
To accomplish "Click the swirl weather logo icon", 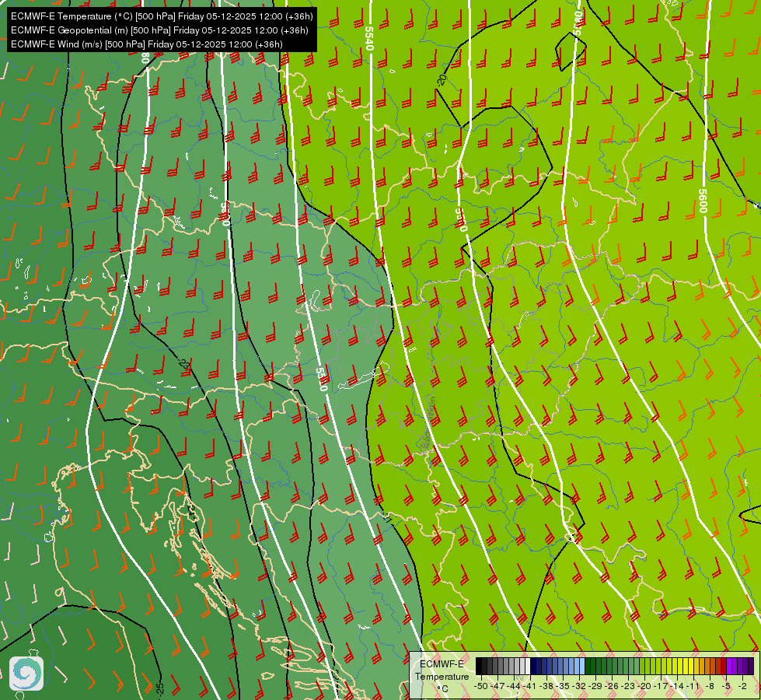I will click(x=26, y=674).
